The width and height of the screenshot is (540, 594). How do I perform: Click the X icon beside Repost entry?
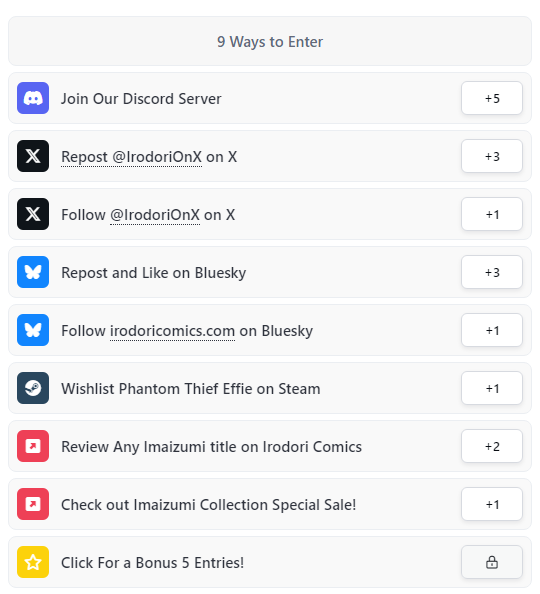(x=33, y=156)
